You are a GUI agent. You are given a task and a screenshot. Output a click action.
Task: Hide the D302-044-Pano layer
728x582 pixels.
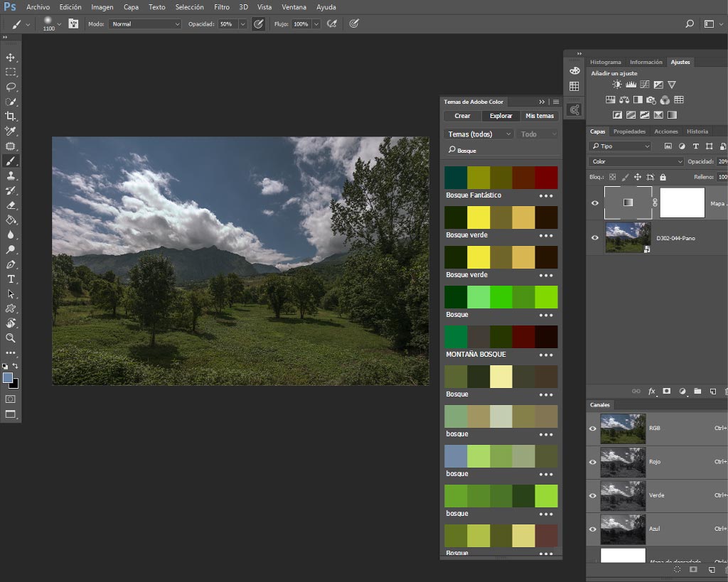click(x=595, y=237)
